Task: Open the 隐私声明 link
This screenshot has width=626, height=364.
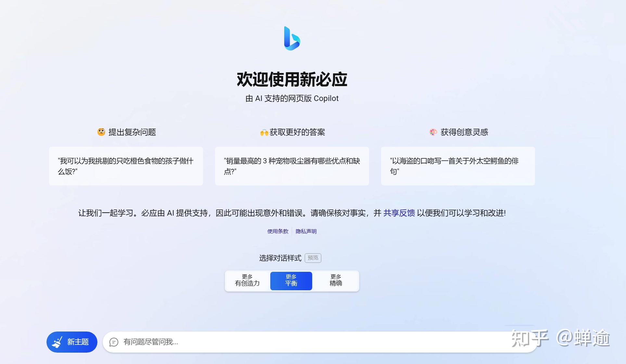Action: point(306,231)
